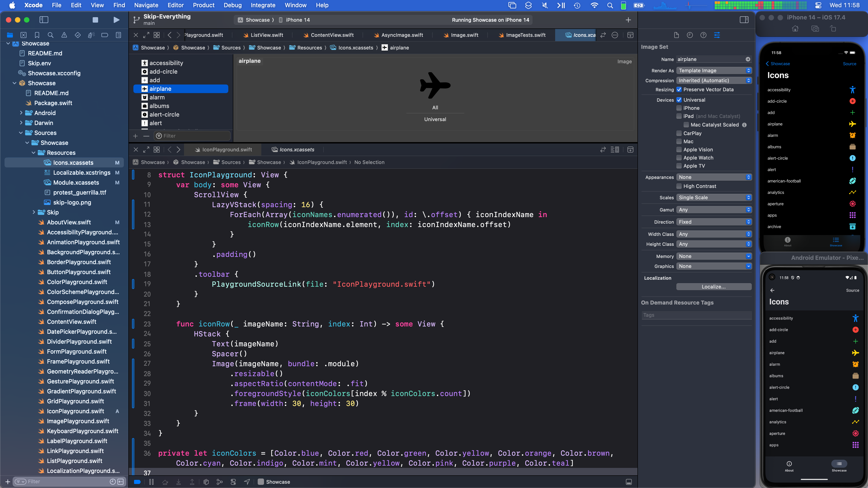Take a simulator screenshot with camera icon
This screenshot has height=488, width=868.
tap(815, 29)
